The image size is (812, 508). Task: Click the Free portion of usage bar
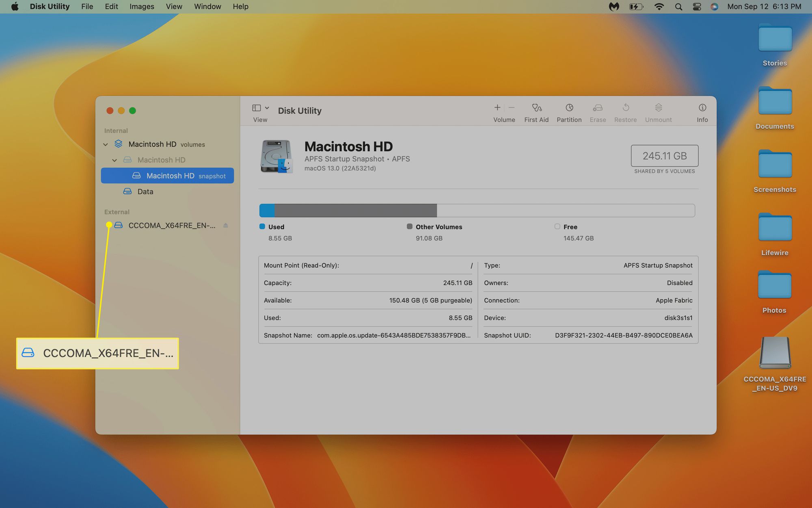566,211
